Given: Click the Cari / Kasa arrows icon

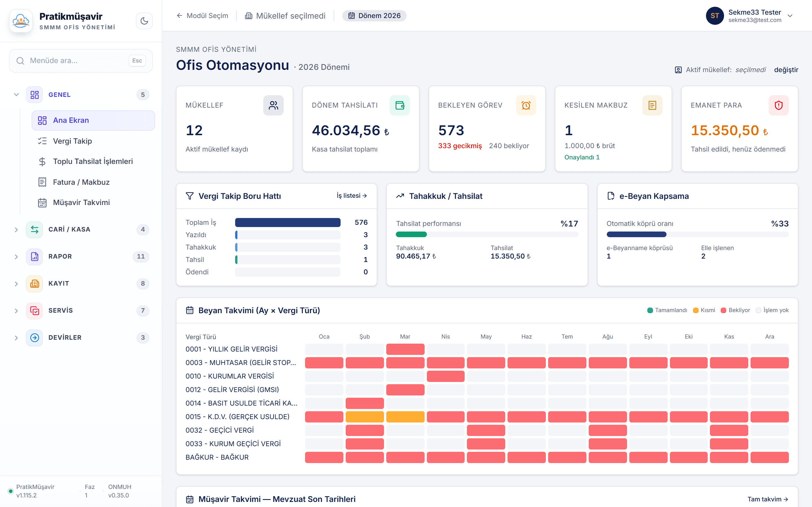Looking at the screenshot, I should click(x=35, y=230).
